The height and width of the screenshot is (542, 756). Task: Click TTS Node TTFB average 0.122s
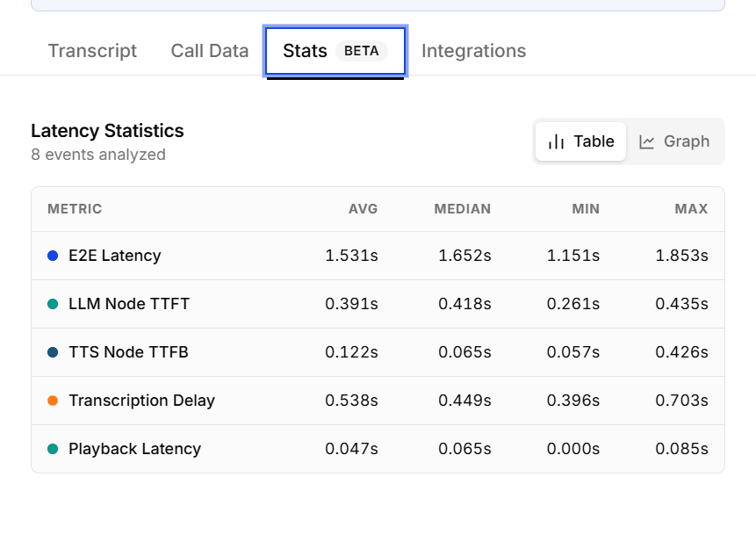click(x=351, y=352)
